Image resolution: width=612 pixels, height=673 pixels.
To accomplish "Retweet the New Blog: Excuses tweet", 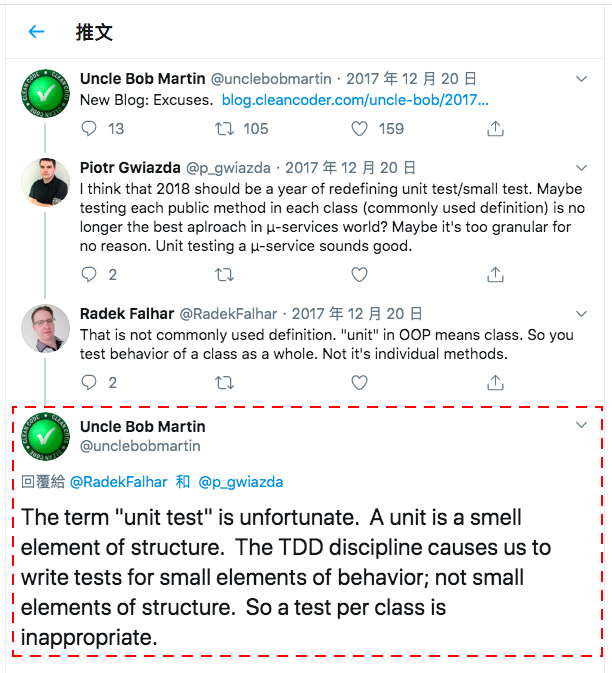I will [224, 128].
